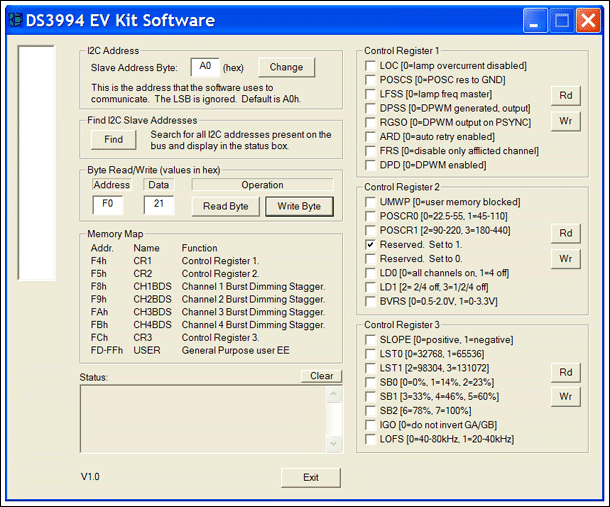
Task: Click the DS3994 app icon in title bar
Action: pos(16,20)
